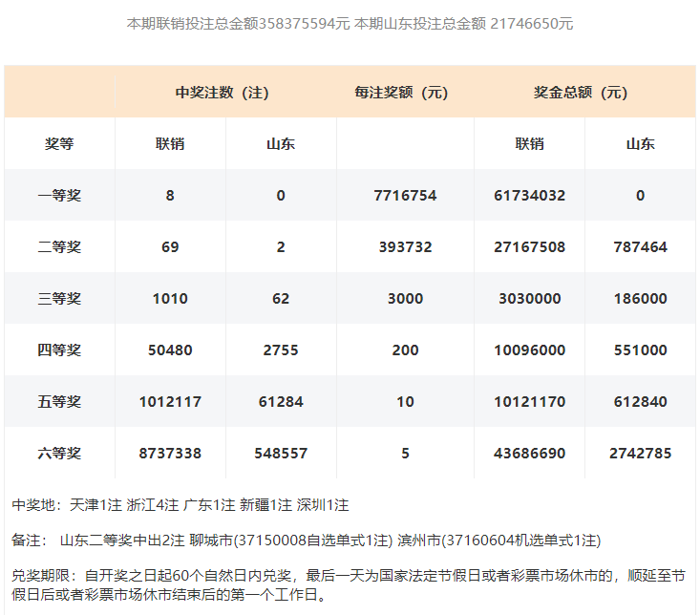Viewport: 700px width, 615px height.
Task: Select the 山东 total '186000'
Action: click(640, 299)
